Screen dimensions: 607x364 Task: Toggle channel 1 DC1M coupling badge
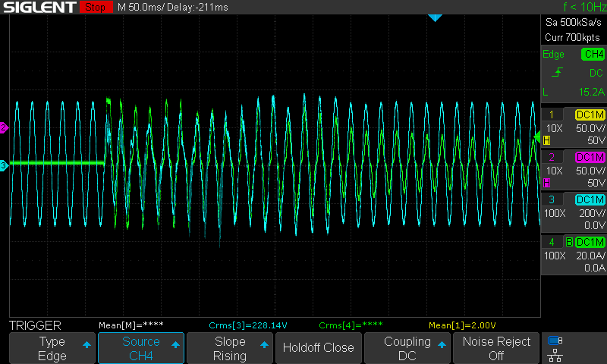pyautogui.click(x=590, y=115)
